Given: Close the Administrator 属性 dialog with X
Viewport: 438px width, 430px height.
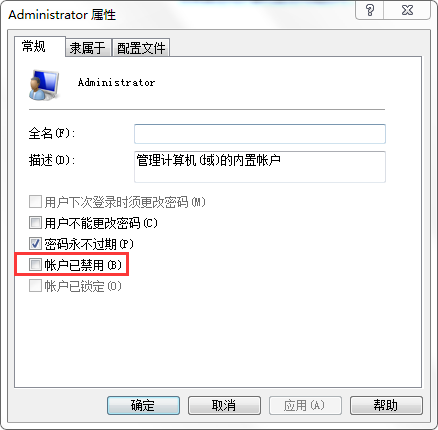Looking at the screenshot, I should pyautogui.click(x=407, y=10).
